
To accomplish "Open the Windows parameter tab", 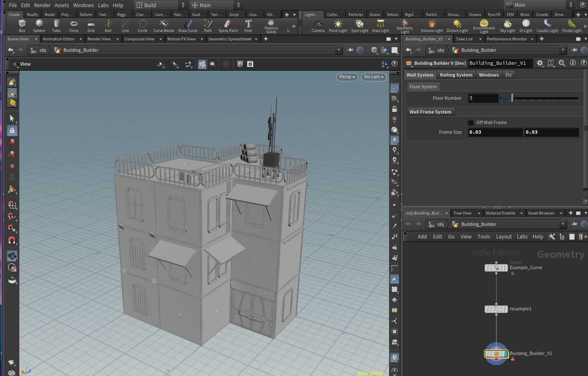I will (x=489, y=75).
